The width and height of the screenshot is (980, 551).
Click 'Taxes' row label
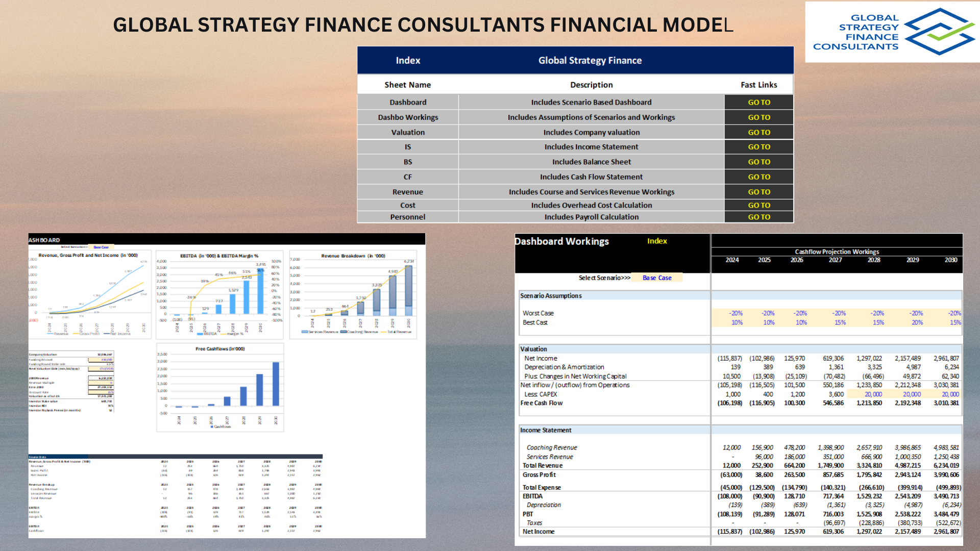[x=534, y=523]
